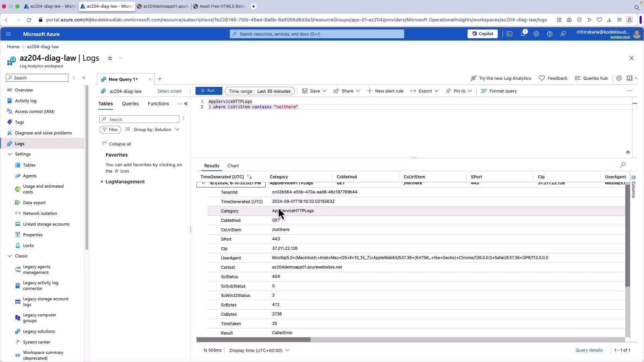Favorite az204-diag-law with star icon
The height and width of the screenshot is (362, 644).
[x=110, y=58]
